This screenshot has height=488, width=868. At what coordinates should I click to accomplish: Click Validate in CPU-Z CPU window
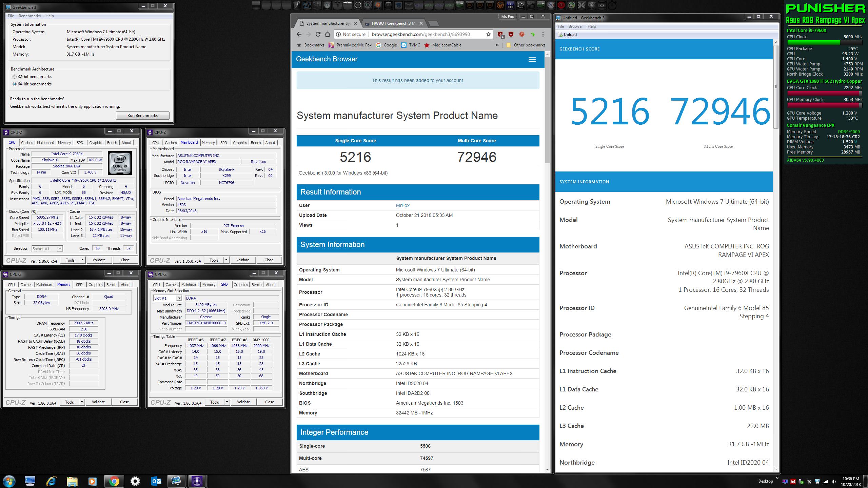pos(99,260)
